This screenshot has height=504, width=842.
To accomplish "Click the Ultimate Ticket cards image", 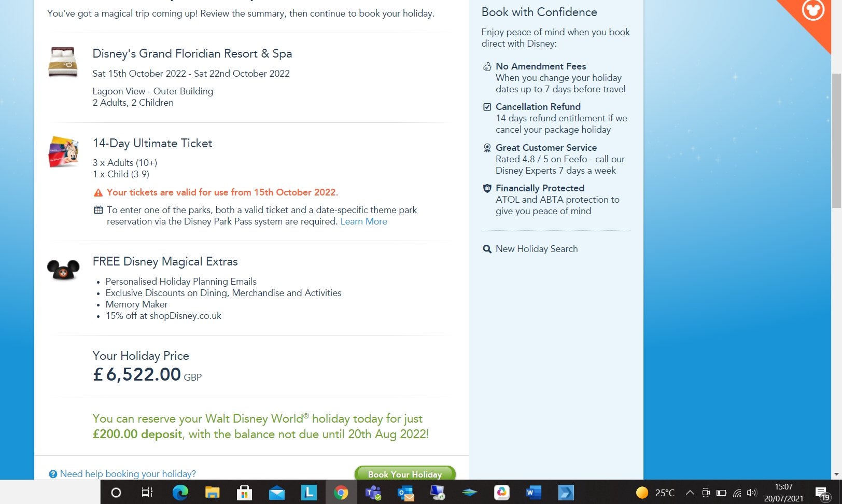I will tap(63, 151).
